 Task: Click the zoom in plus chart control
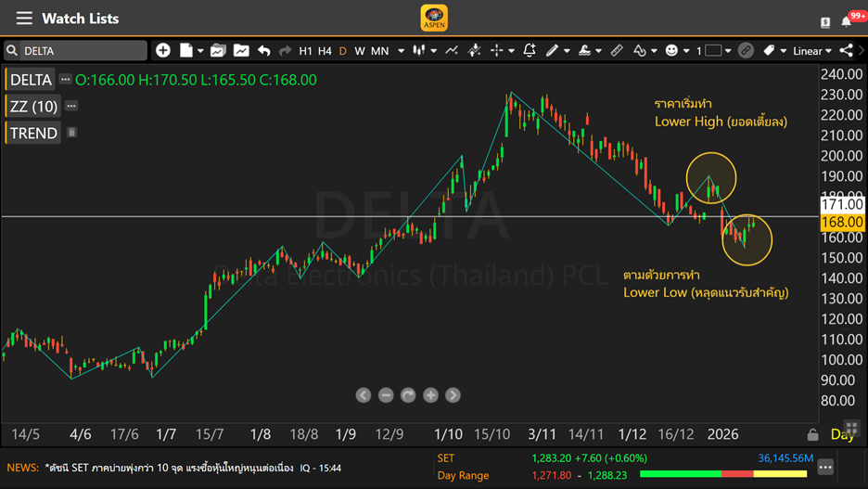430,395
